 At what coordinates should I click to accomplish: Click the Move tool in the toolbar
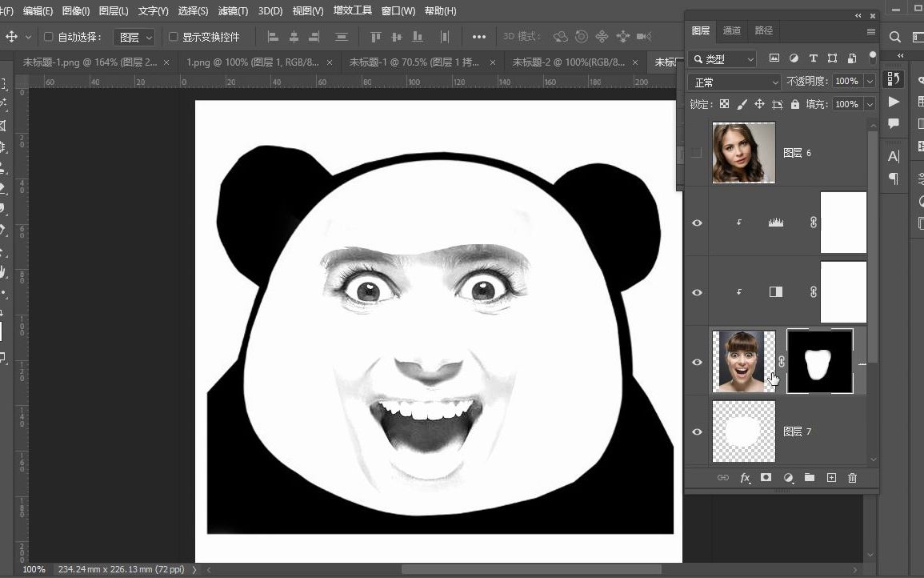[11, 36]
